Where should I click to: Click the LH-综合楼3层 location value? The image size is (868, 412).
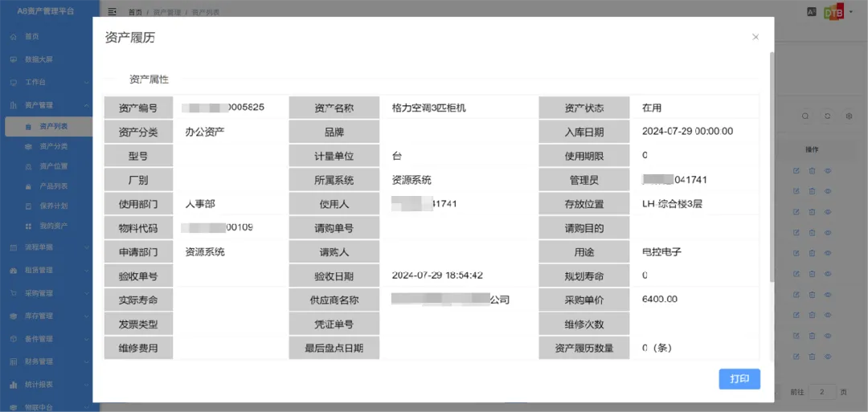pyautogui.click(x=672, y=204)
